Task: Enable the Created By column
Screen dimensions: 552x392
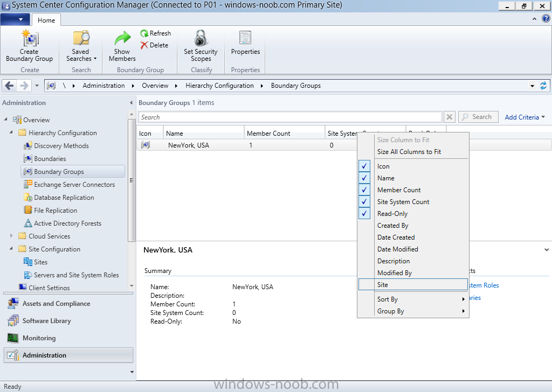Action: tap(413, 226)
